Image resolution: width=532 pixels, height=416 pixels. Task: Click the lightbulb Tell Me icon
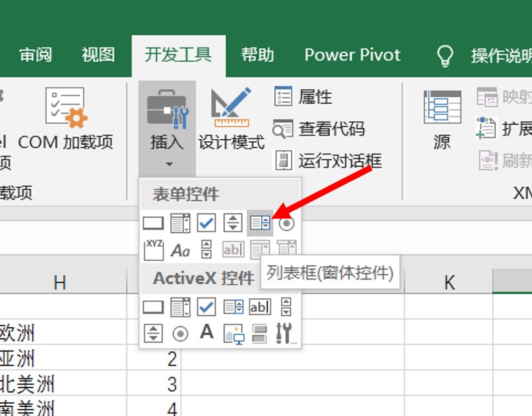pos(445,56)
